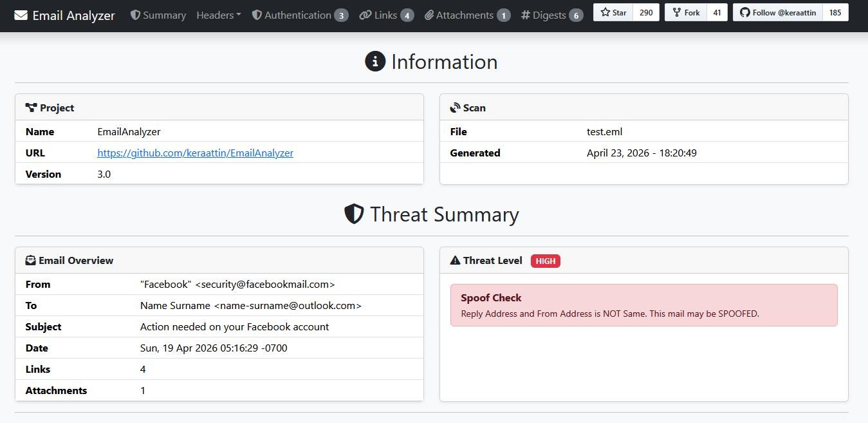Image resolution: width=868 pixels, height=423 pixels.
Task: Click the Spoof Check alert box
Action: pyautogui.click(x=643, y=305)
